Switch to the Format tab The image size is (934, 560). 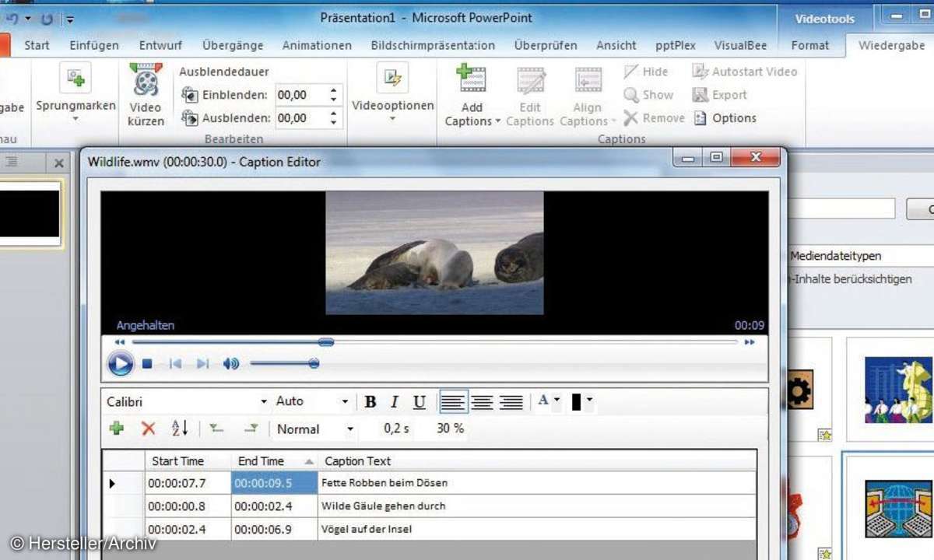click(x=810, y=45)
